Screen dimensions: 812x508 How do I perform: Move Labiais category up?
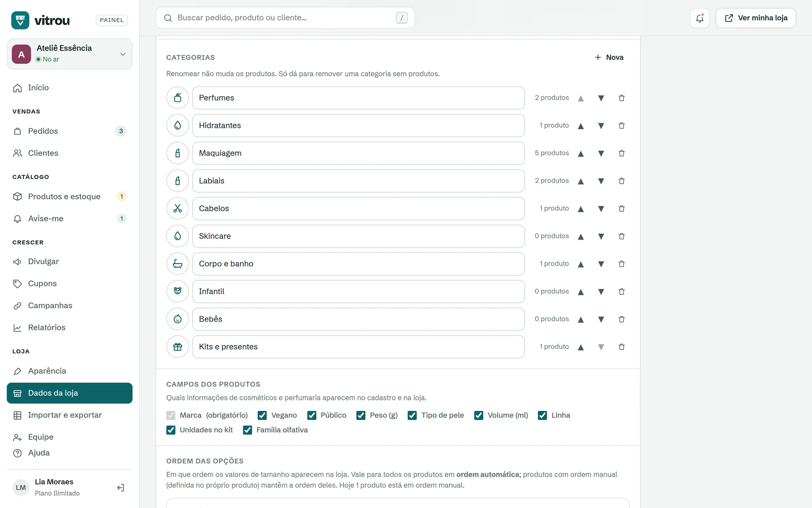pyautogui.click(x=581, y=181)
